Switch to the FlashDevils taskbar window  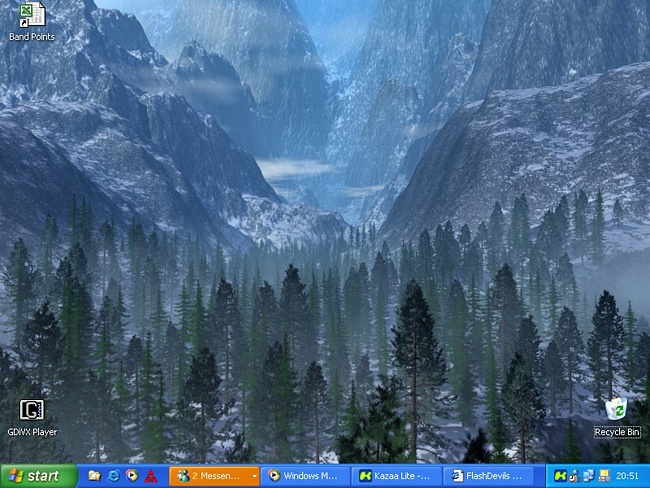click(x=488, y=476)
